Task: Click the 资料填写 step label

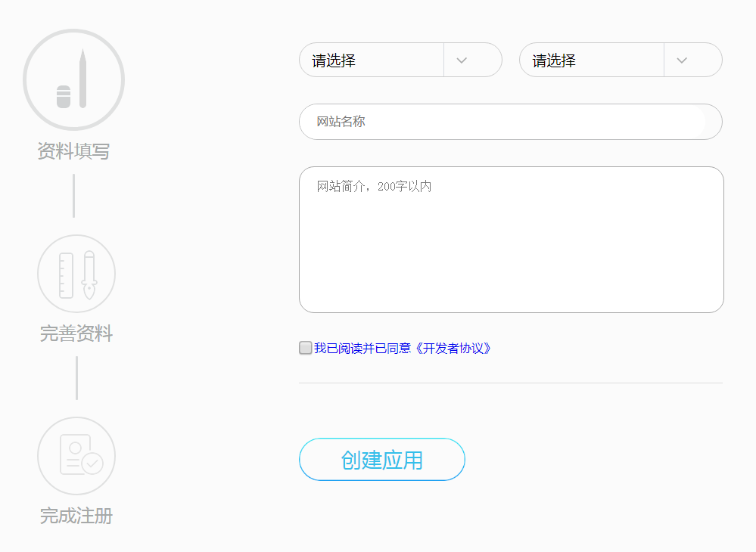Action: tap(73, 151)
